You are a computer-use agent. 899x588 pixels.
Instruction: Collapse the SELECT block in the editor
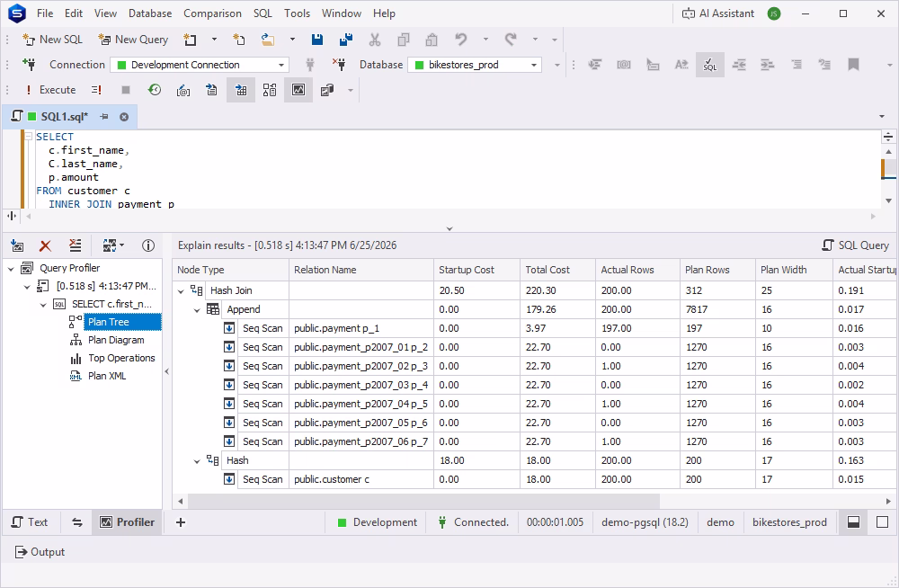pos(28,137)
